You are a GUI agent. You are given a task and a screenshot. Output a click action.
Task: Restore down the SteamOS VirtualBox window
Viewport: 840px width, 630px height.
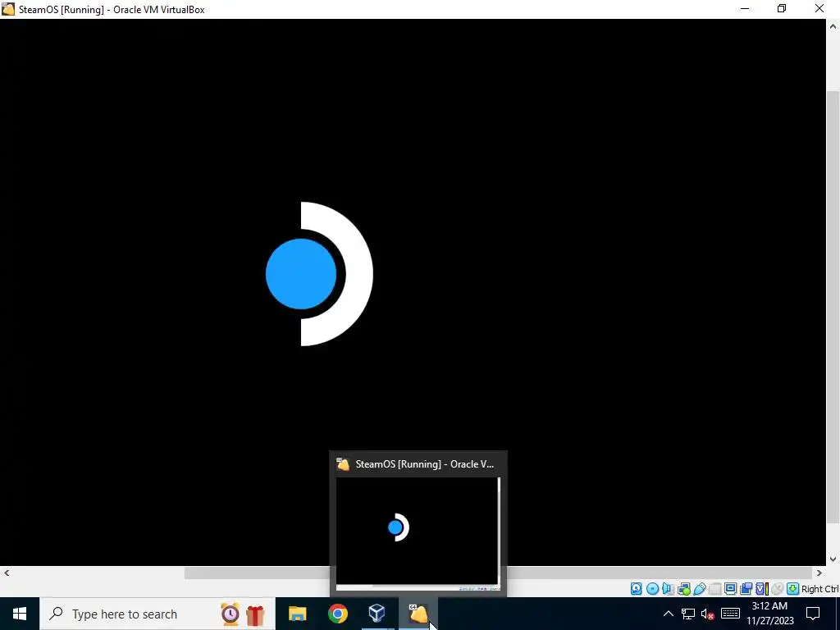pos(782,9)
